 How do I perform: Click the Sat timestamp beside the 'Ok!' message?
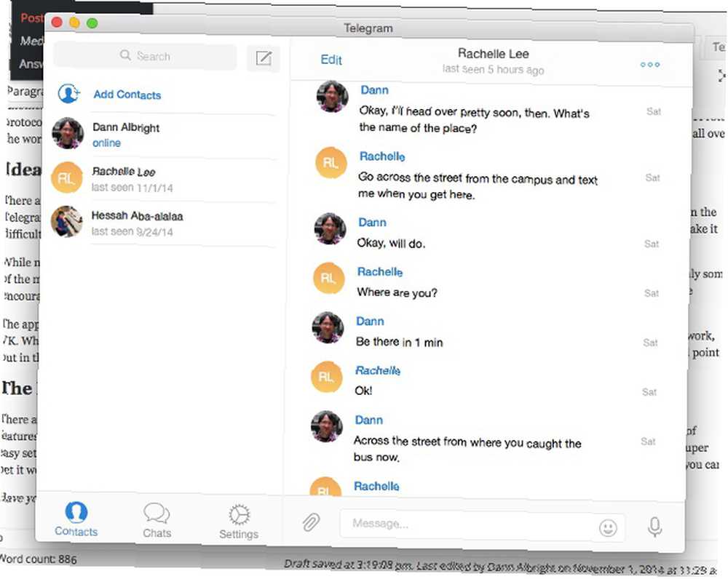(x=649, y=392)
